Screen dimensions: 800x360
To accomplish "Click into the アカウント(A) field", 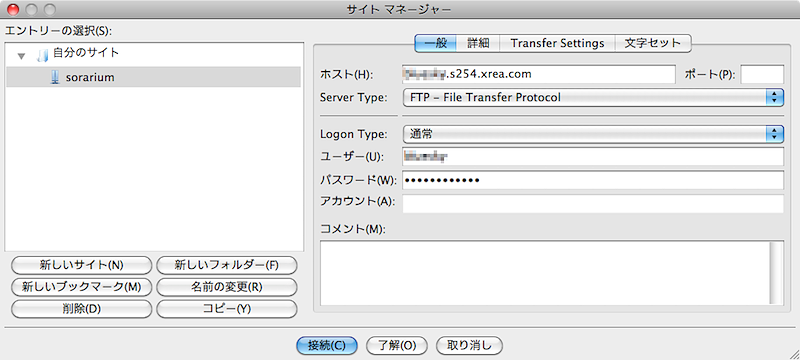I will coord(593,203).
